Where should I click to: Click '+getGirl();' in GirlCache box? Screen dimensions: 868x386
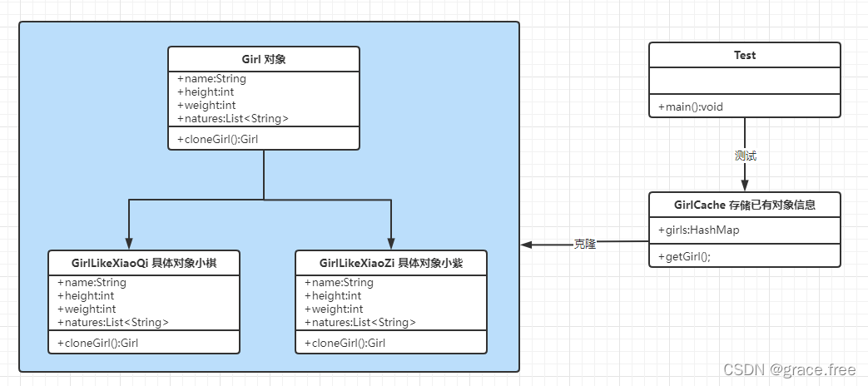684,256
